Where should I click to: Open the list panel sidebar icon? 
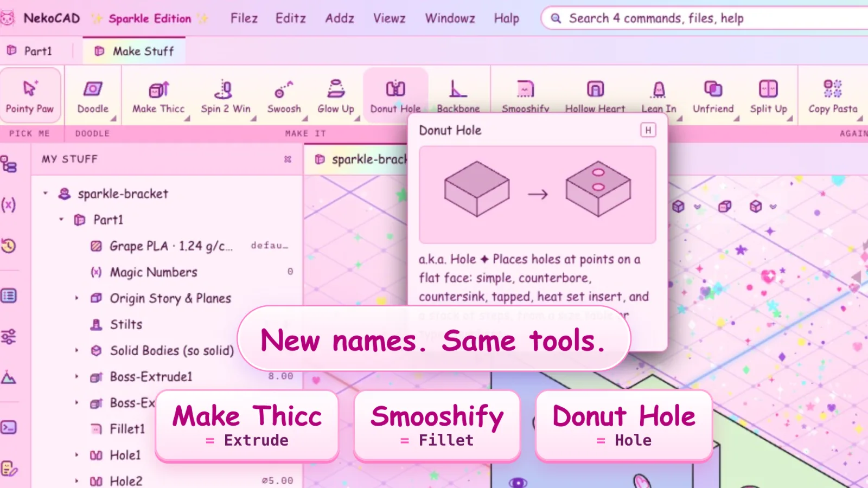click(x=9, y=296)
